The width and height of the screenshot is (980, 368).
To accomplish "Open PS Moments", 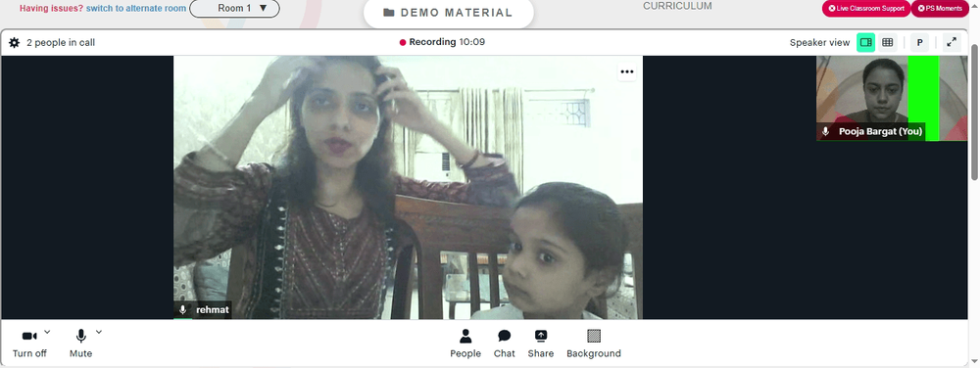I will click(940, 8).
